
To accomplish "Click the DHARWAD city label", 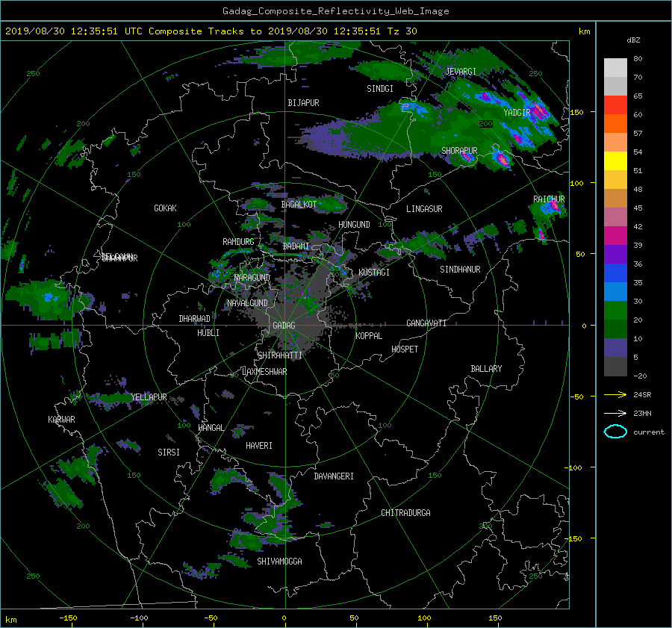I will [x=195, y=319].
